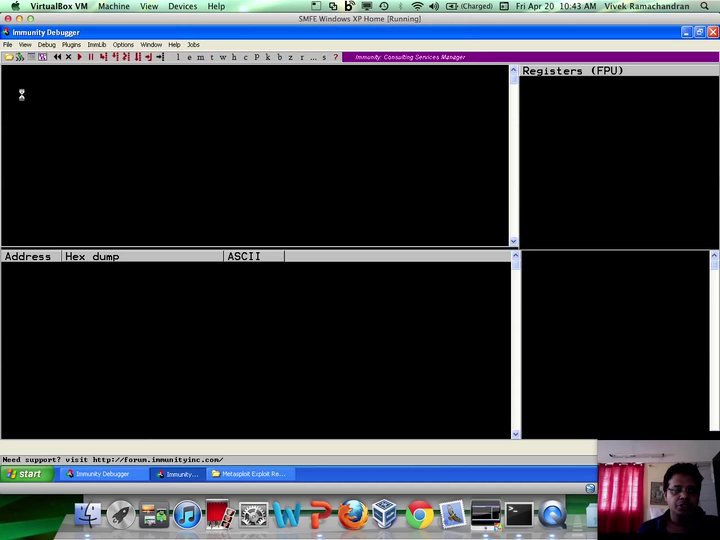Click the Restart program rewind icon
This screenshot has width=720, height=540.
57,57
